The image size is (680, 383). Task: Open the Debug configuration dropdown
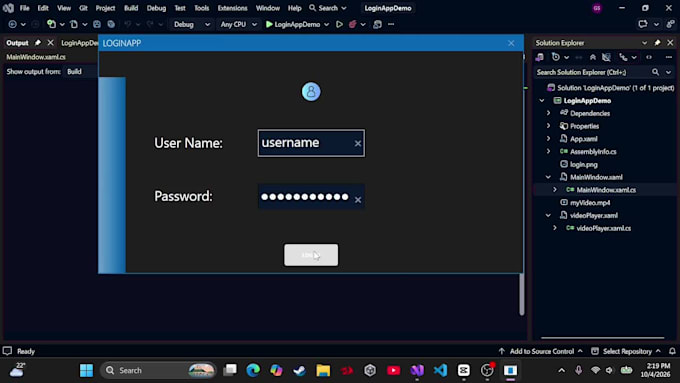pyautogui.click(x=192, y=24)
